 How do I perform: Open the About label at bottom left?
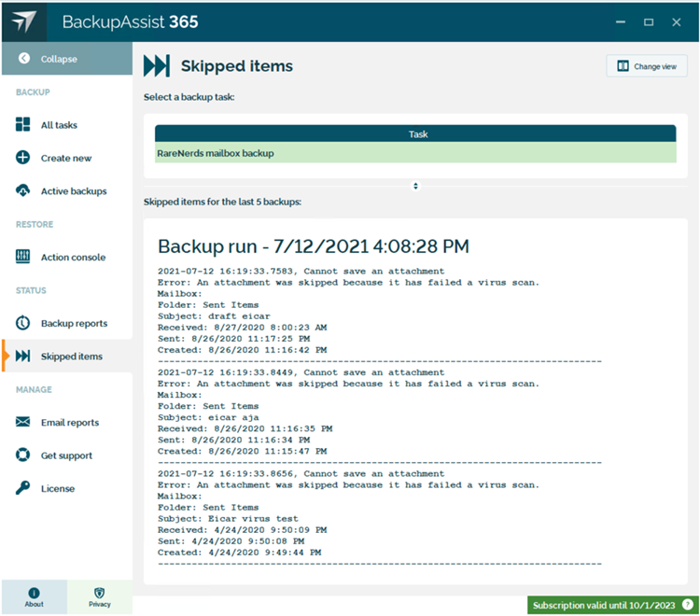[34, 604]
